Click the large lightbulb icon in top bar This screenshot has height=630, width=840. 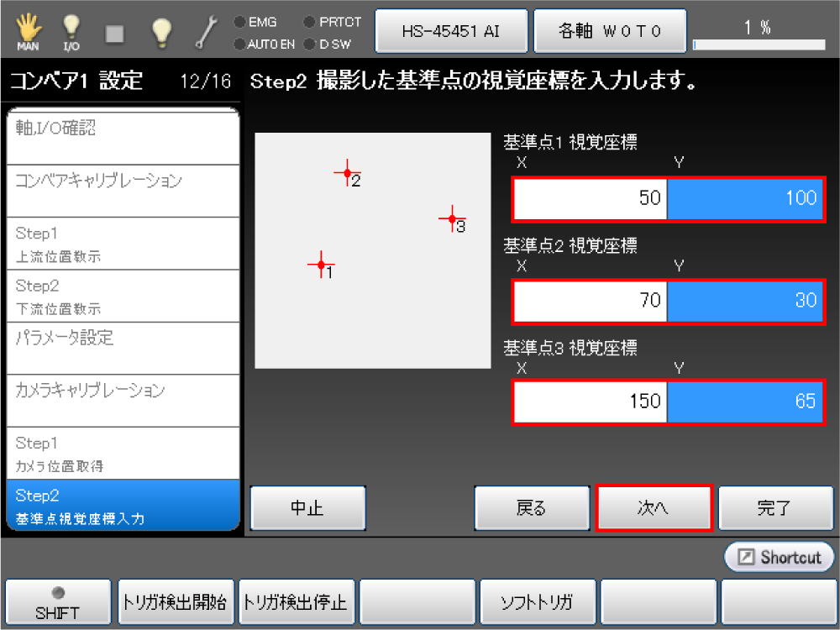[161, 32]
